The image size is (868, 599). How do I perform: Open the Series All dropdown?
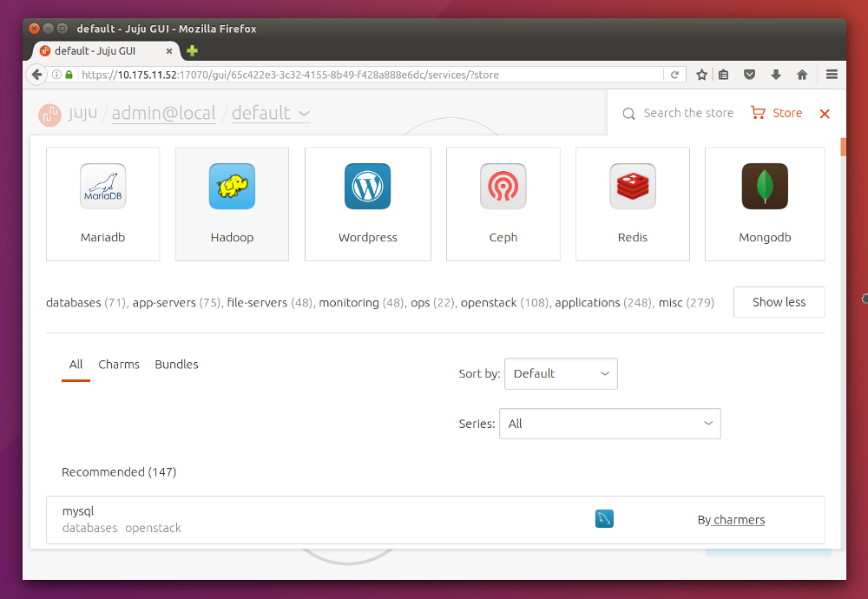tap(609, 424)
